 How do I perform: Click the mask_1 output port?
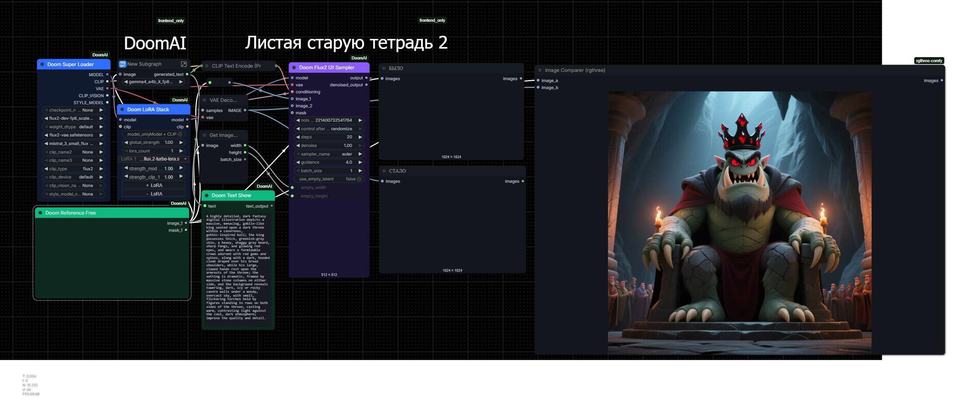[186, 230]
